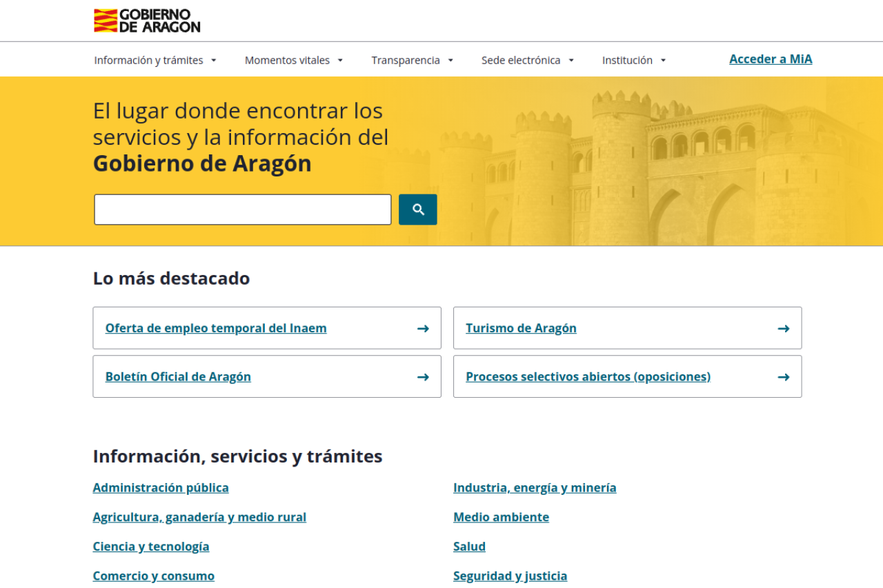Expand the Información y trámites menu

[x=155, y=60]
